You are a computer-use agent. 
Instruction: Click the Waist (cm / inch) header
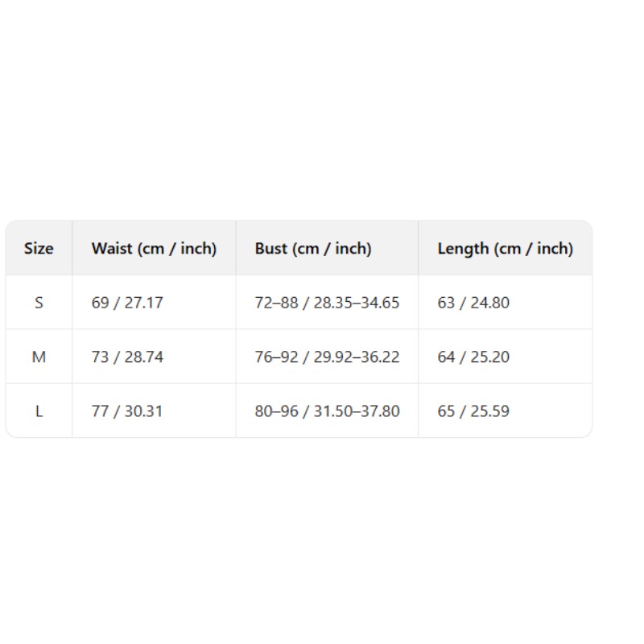pos(154,249)
